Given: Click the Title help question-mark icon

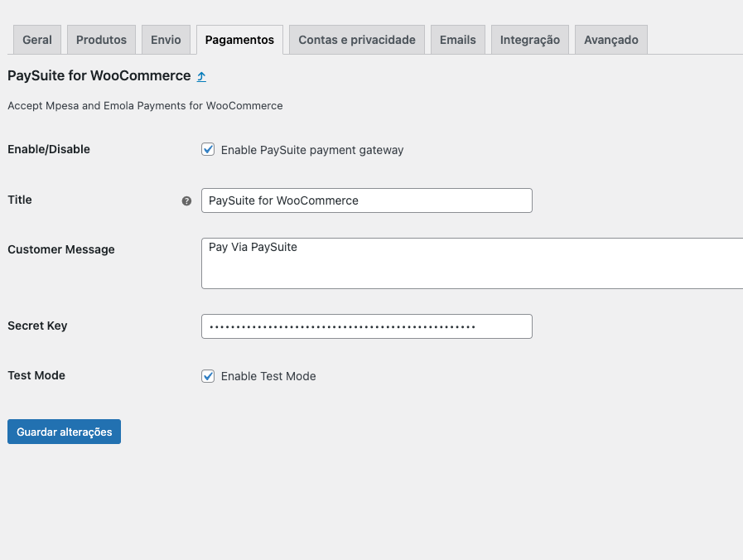Looking at the screenshot, I should coord(186,200).
